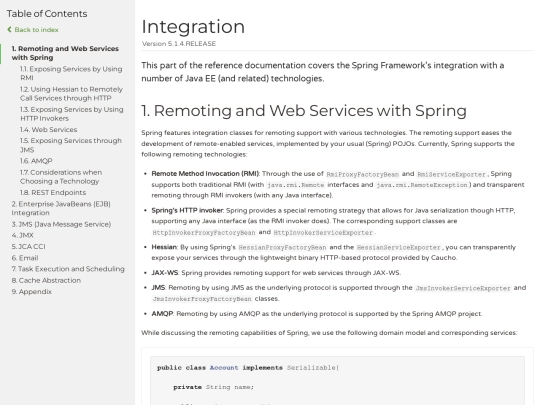Click the JmsInvokerServiceExporter code term
Screen dimensions: 540x405
pos(463,288)
